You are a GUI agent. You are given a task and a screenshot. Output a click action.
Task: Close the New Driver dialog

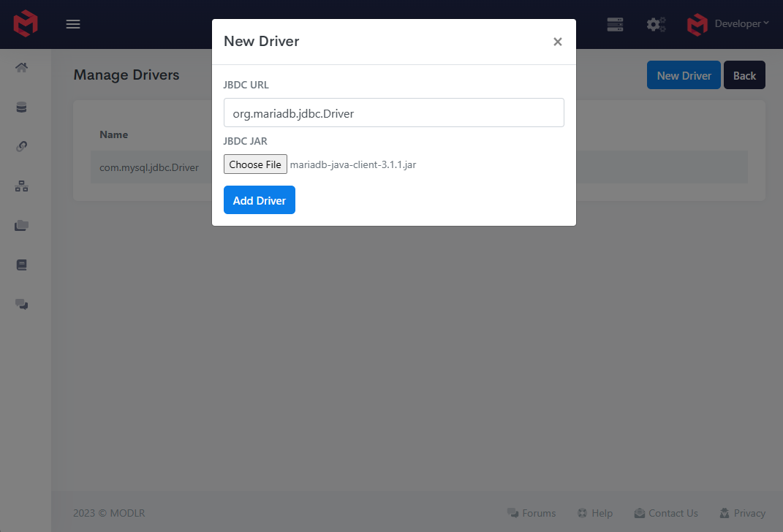[557, 42]
